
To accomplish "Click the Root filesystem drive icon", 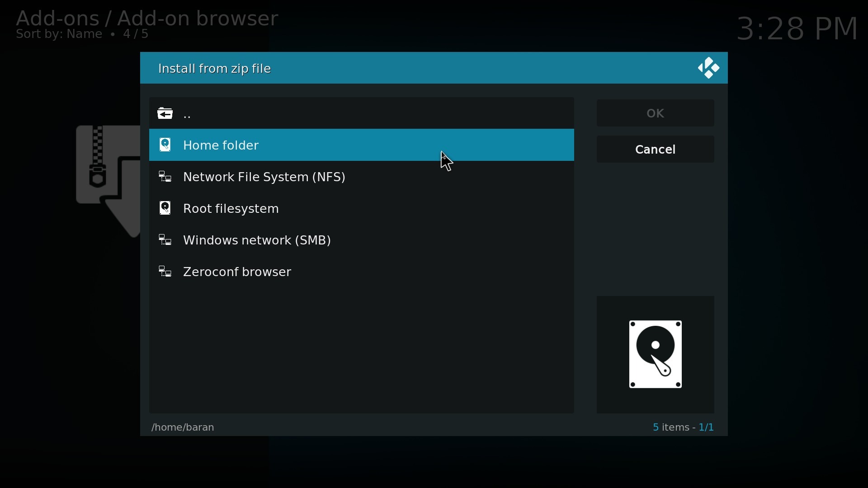I will [x=165, y=209].
